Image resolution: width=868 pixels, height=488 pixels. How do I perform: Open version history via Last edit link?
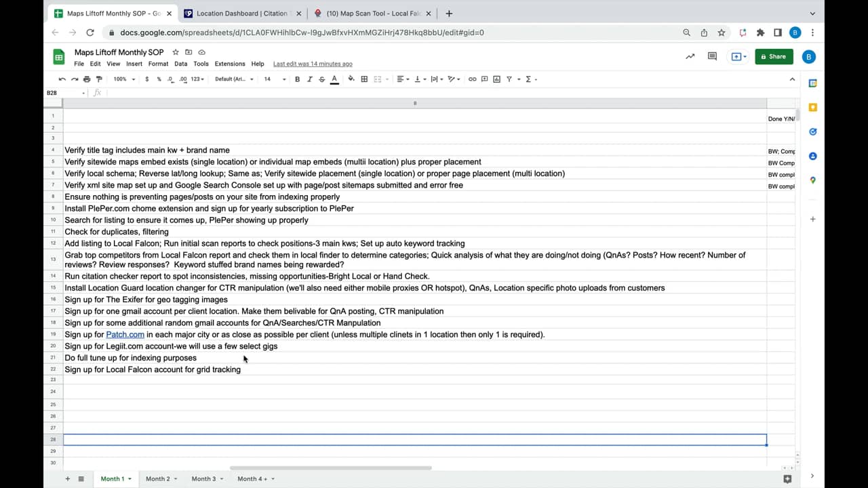point(313,64)
